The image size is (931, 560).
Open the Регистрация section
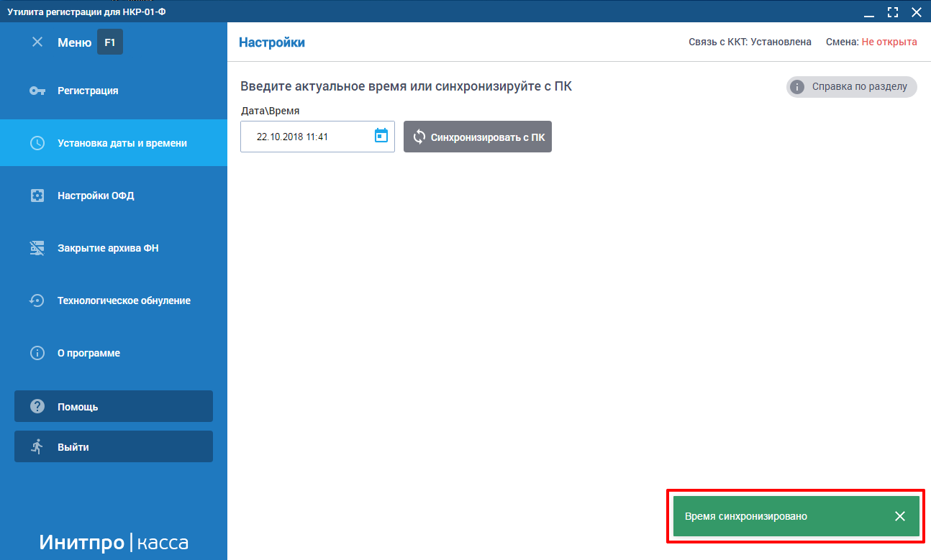click(x=114, y=91)
